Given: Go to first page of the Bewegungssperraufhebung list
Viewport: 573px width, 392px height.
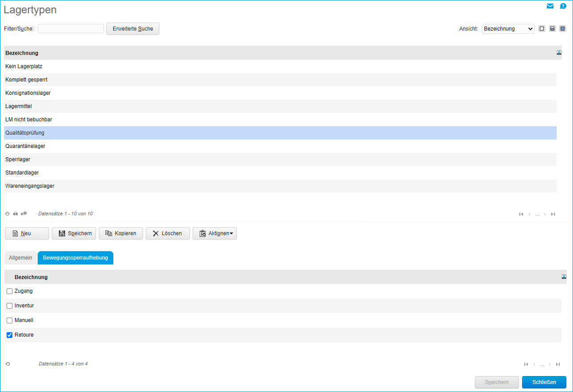Looking at the screenshot, I should pos(526,365).
